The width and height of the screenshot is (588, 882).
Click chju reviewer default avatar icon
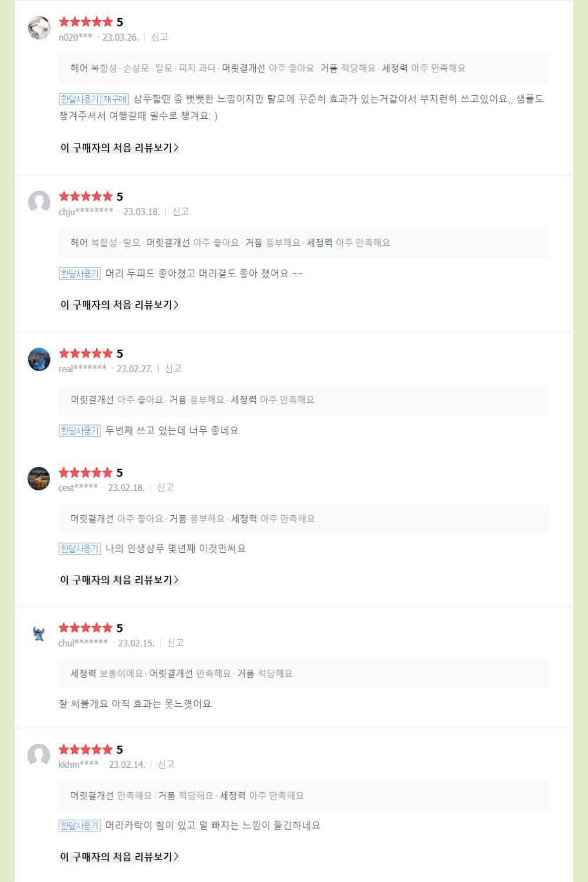39,202
